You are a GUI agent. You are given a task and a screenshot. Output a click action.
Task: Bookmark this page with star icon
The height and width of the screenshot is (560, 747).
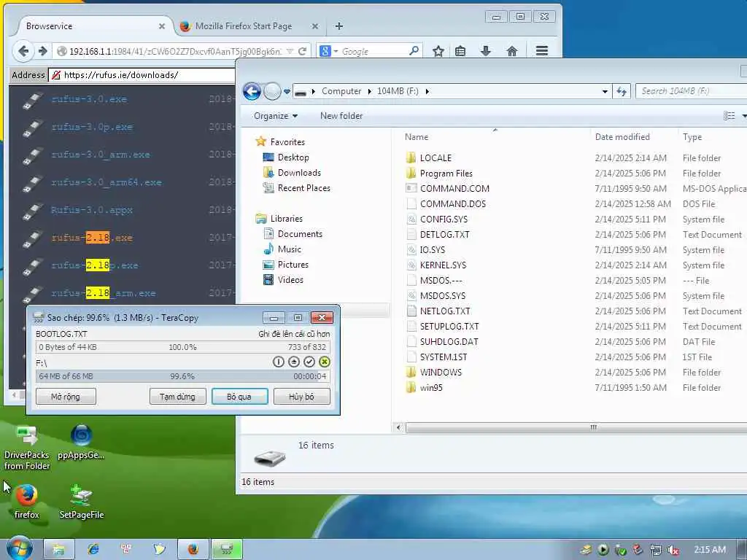438,51
